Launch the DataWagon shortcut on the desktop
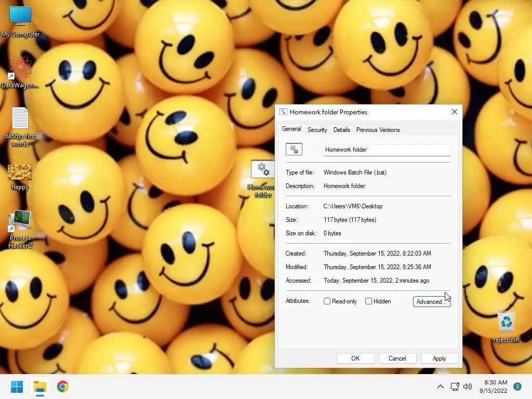Viewport: 532px width, 399px height. [20, 72]
